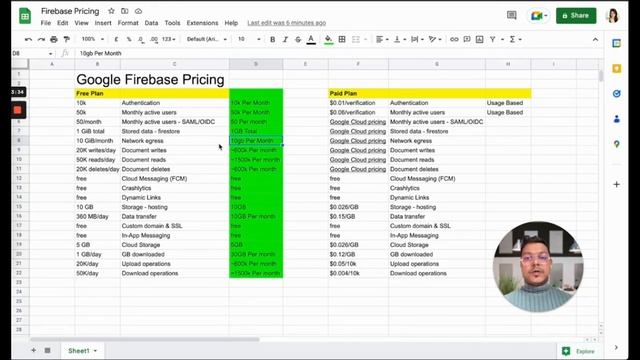The image size is (640, 360).
Task: Click the Name box showing D8
Action: 32,53
